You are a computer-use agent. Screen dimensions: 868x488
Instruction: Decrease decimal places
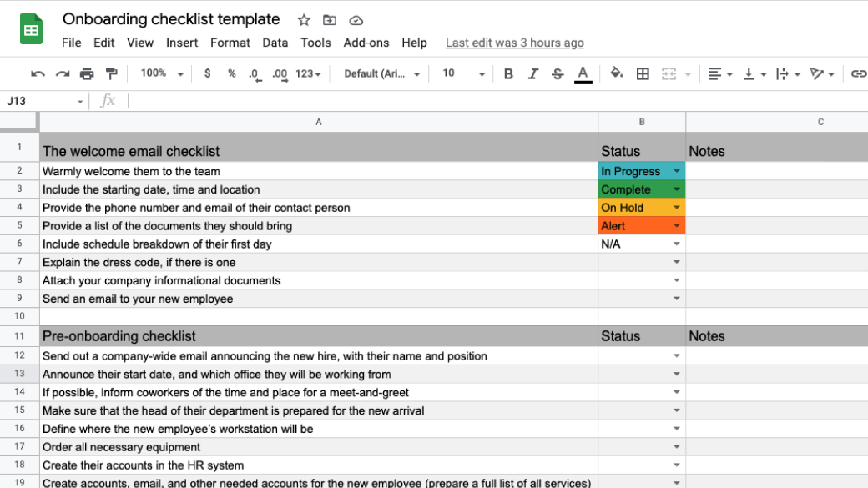pos(254,74)
